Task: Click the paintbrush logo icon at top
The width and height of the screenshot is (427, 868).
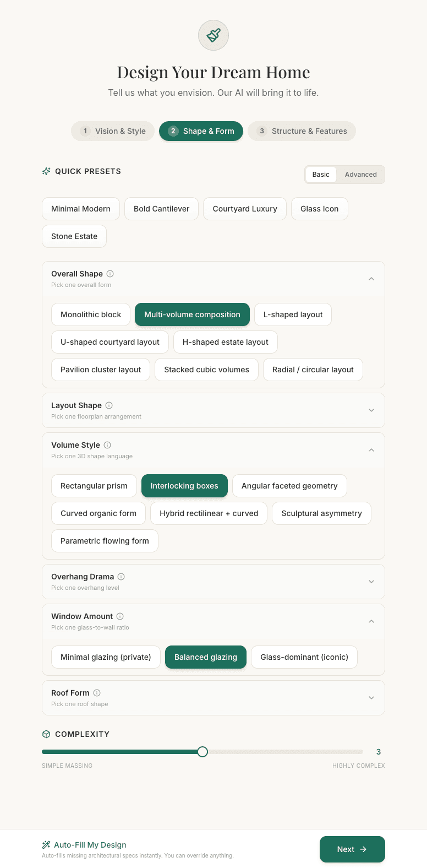Action: 214,35
